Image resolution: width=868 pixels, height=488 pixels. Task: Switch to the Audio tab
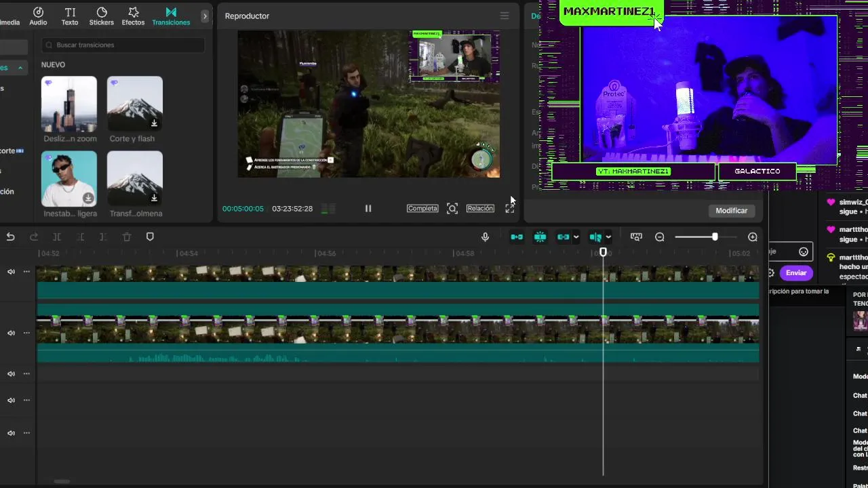coord(38,16)
